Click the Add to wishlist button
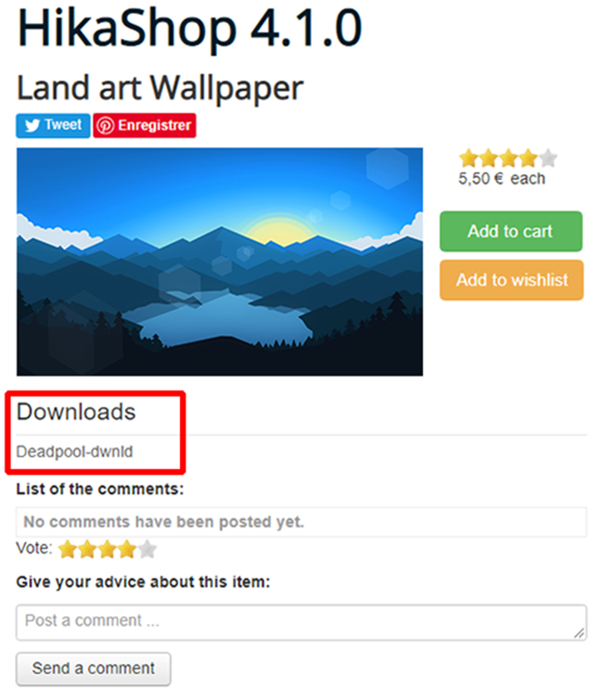The image size is (603, 700). [511, 280]
